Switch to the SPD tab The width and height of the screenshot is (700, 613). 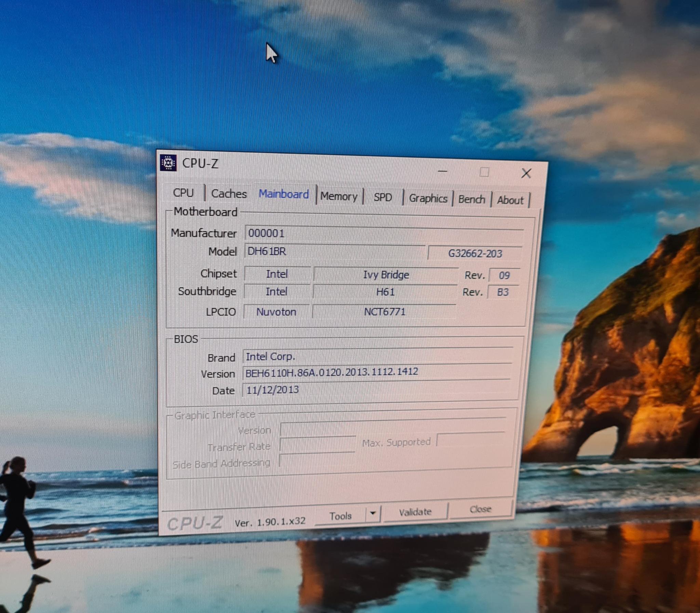tap(382, 197)
